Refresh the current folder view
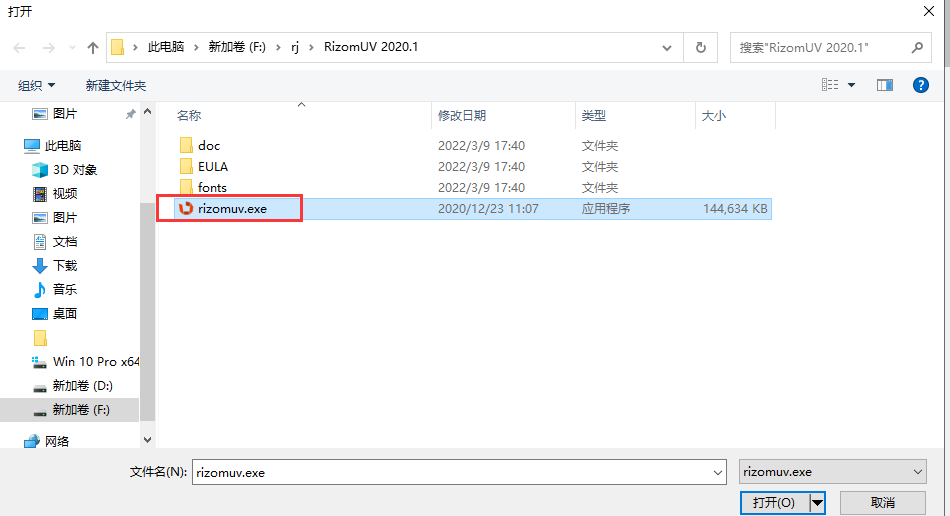 click(x=701, y=47)
